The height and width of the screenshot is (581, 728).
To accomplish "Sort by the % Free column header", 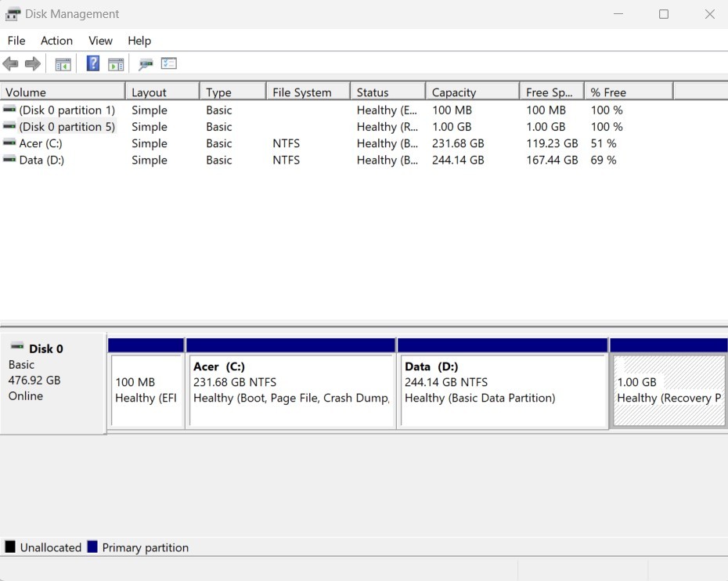I will [629, 92].
